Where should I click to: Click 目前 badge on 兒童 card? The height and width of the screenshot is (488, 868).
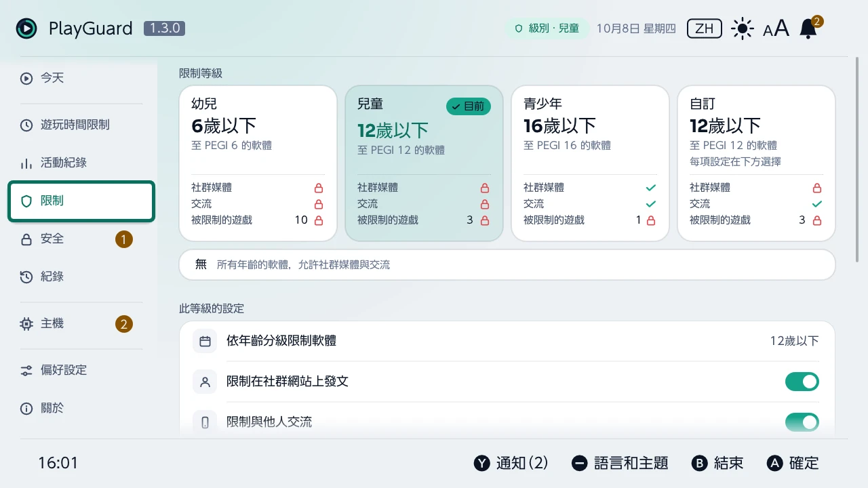pos(469,106)
